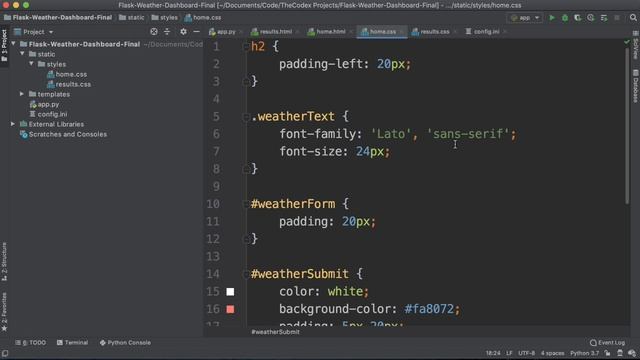Select results.css in the project tree
This screenshot has width=640, height=360.
69,84
